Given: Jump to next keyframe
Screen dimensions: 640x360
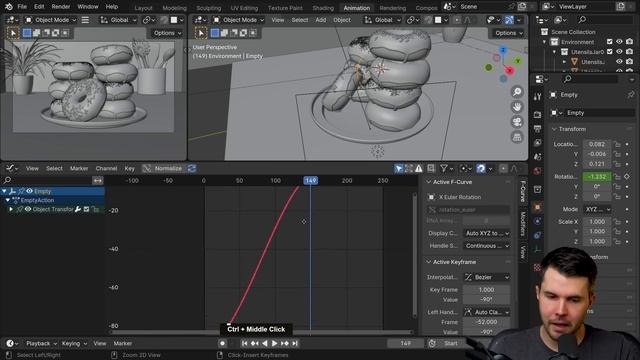Looking at the screenshot, I should [x=285, y=343].
